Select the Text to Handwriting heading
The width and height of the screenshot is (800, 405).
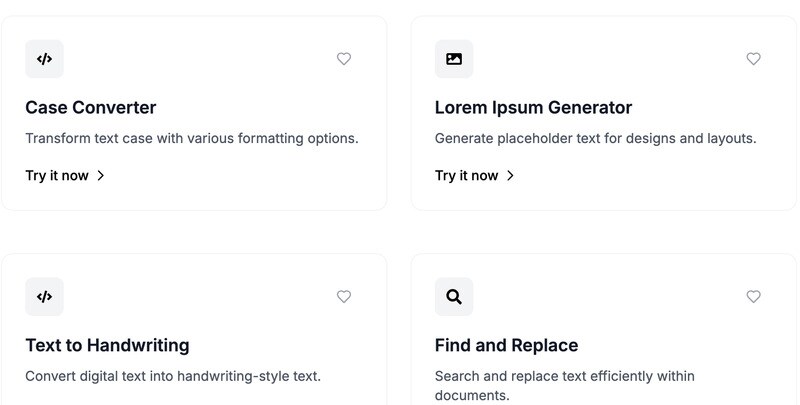[107, 346]
